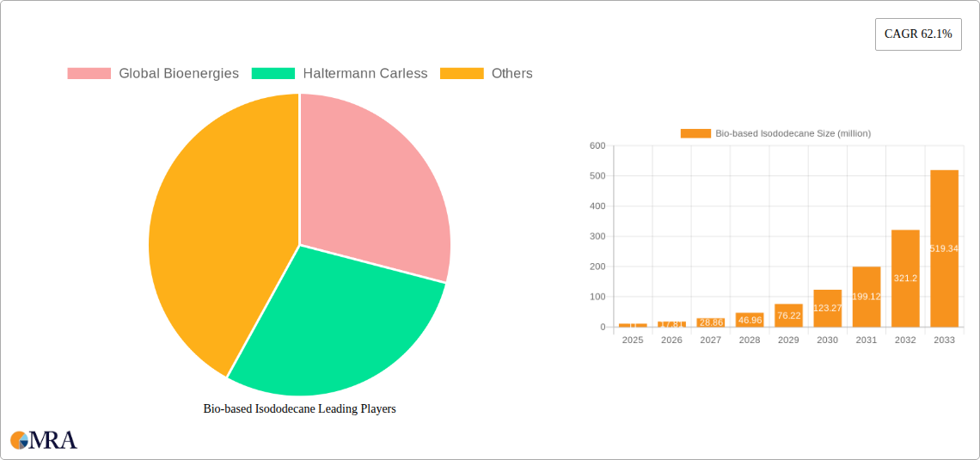Click the Bio-based Isododecane Leading Players caption

coord(299,409)
